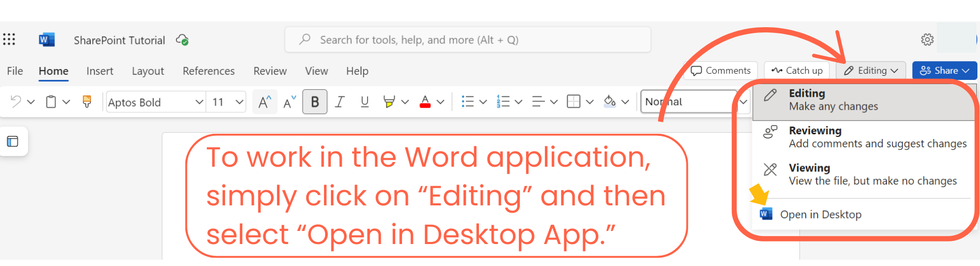
Task: Open the navigation pane icon at left
Action: (x=13, y=142)
